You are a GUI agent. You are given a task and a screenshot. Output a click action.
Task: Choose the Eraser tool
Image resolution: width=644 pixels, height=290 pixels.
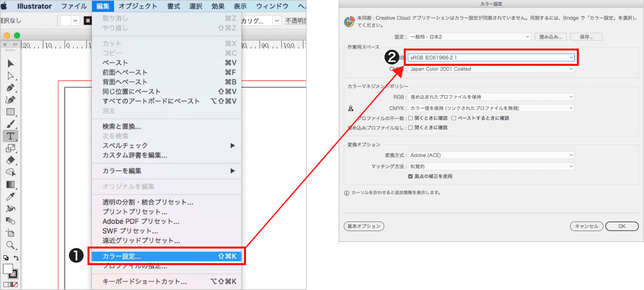10,160
